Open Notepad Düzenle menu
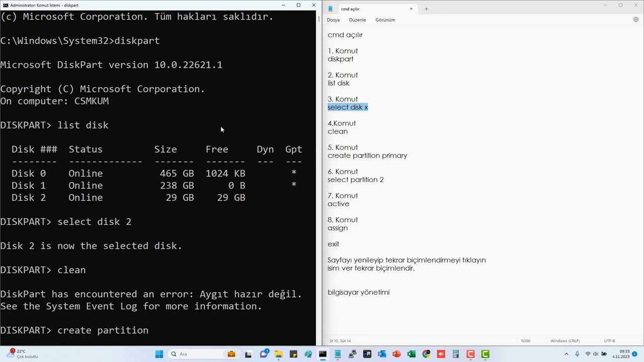 click(x=357, y=20)
